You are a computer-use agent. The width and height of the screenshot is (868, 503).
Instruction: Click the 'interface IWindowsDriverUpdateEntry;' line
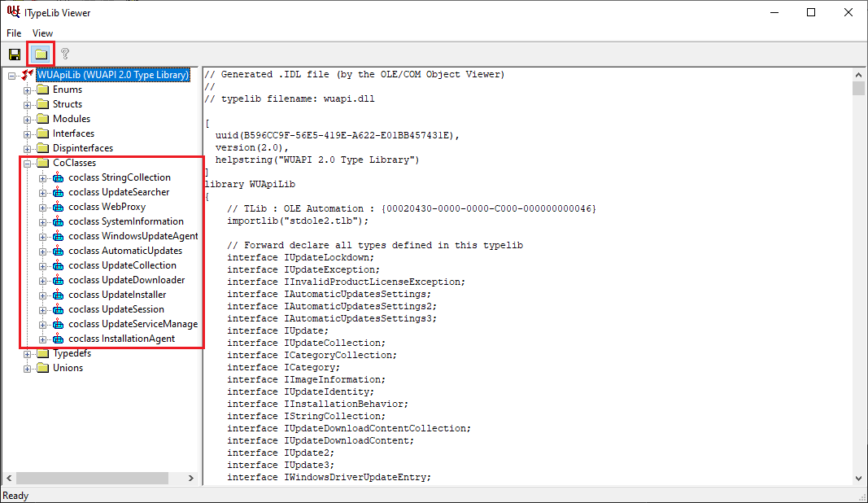329,477
